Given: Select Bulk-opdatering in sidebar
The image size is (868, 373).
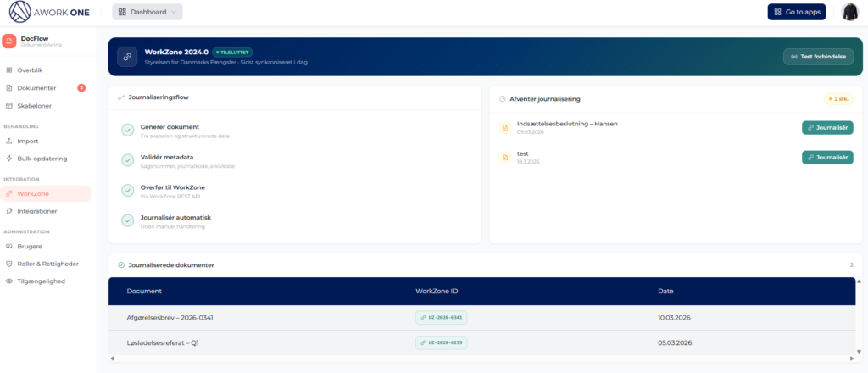Looking at the screenshot, I should [42, 159].
